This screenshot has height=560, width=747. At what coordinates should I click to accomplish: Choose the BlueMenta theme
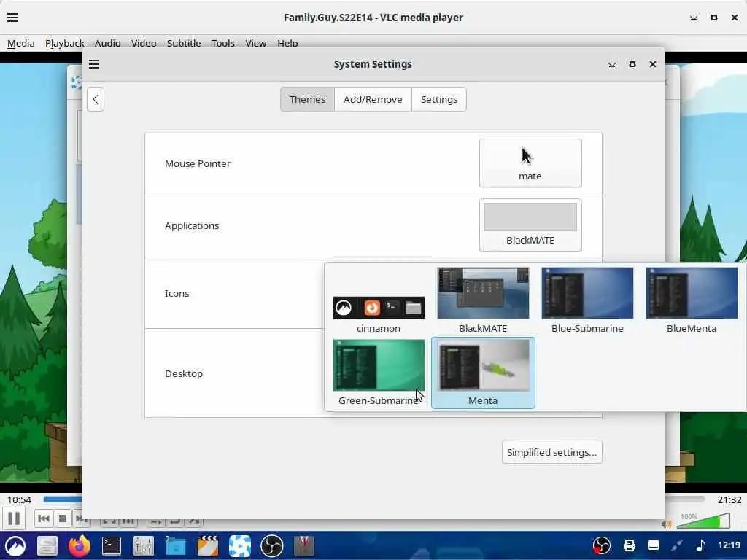692,301
